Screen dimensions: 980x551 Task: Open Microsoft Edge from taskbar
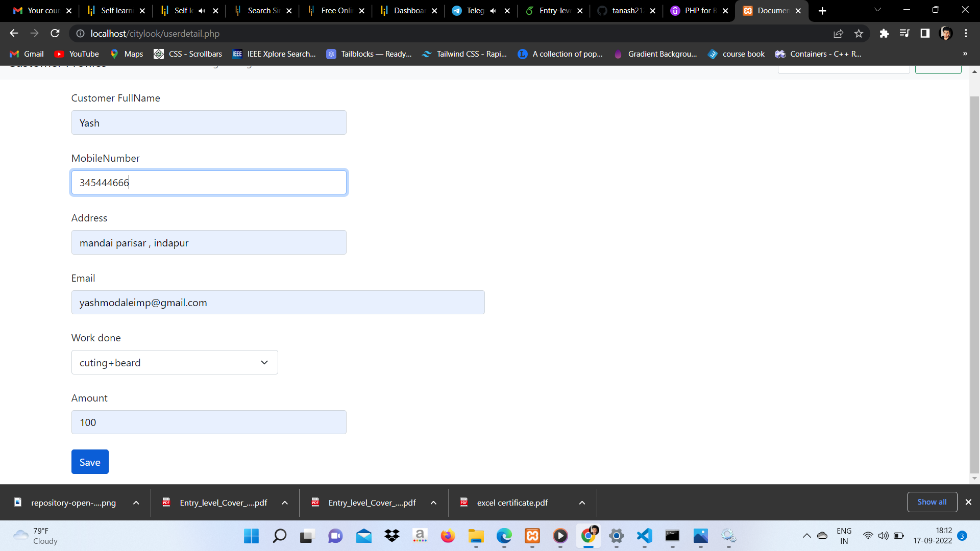point(504,536)
